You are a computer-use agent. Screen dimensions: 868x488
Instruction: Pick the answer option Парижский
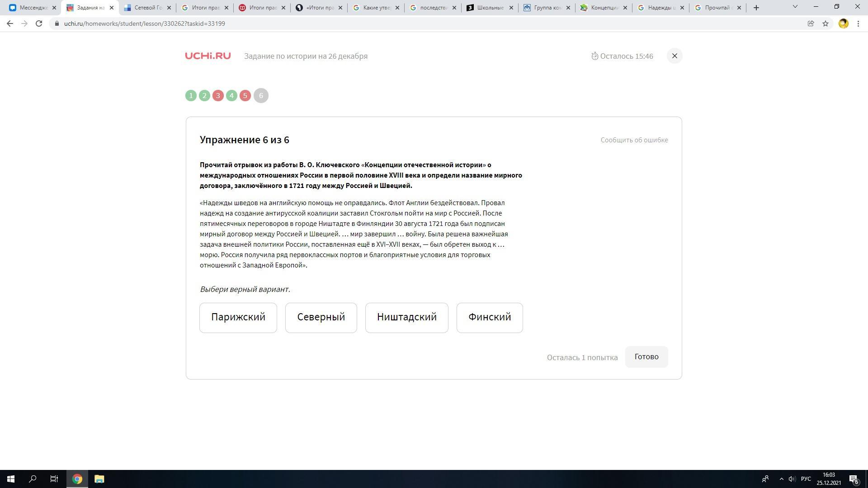(x=238, y=318)
